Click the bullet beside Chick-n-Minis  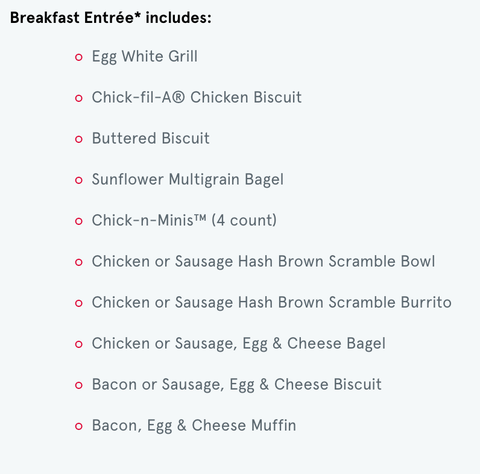click(x=79, y=221)
